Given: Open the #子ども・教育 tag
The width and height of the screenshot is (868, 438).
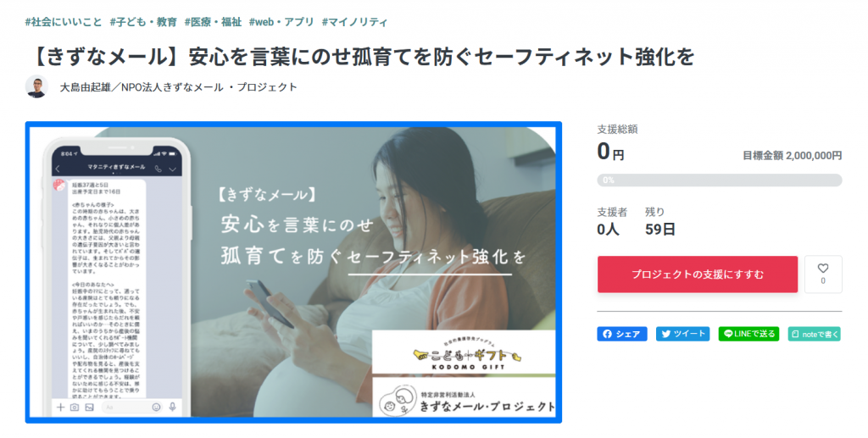Looking at the screenshot, I should click(x=143, y=22).
